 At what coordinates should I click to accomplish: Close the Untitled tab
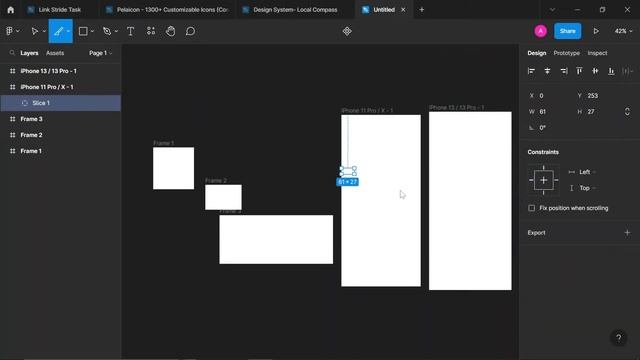tap(403, 10)
